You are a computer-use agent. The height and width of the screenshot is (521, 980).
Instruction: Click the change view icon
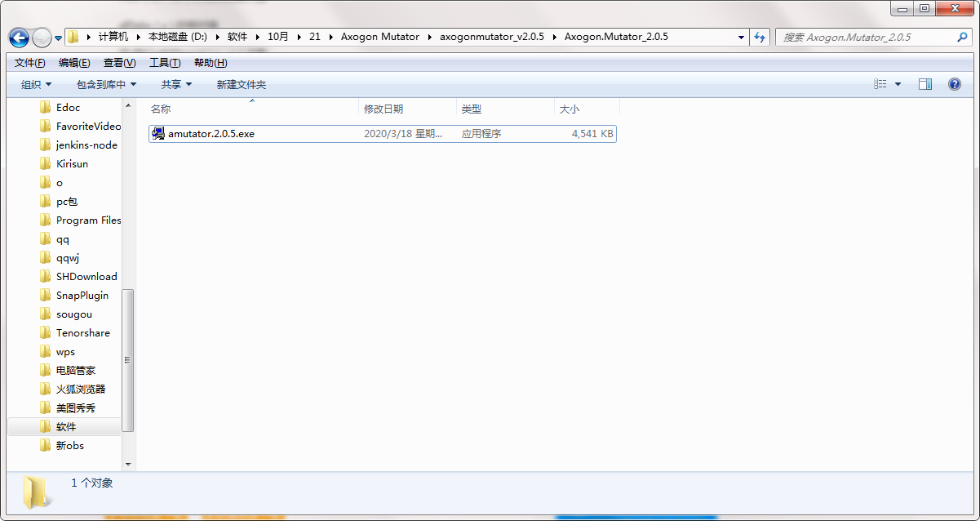click(880, 84)
